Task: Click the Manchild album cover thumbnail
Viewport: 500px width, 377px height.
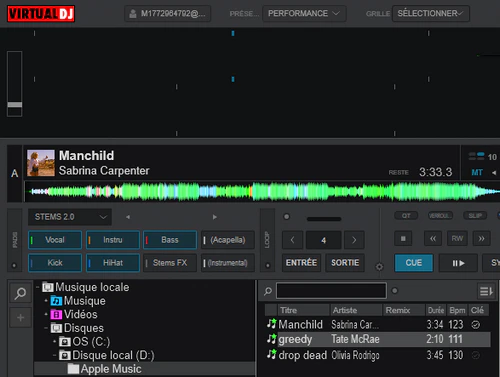Action: 41,163
